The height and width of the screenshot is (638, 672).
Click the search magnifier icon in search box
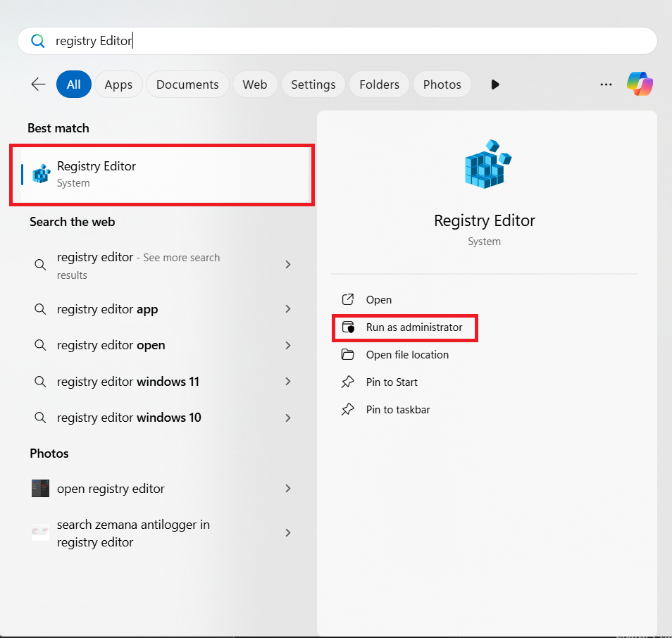tap(38, 41)
